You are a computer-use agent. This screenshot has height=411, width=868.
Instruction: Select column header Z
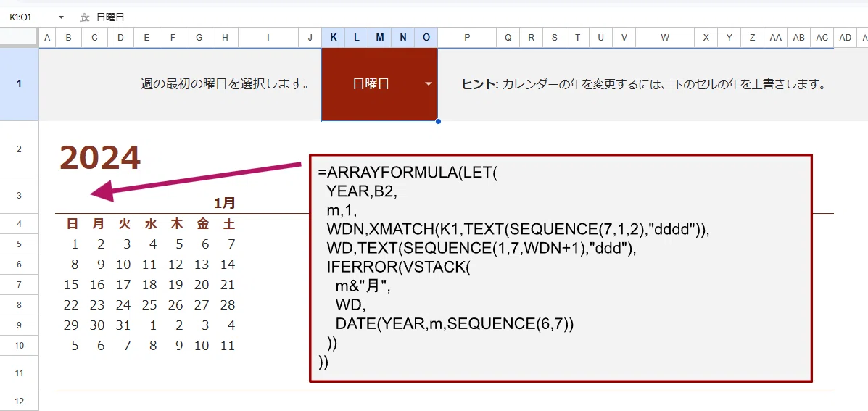click(752, 37)
